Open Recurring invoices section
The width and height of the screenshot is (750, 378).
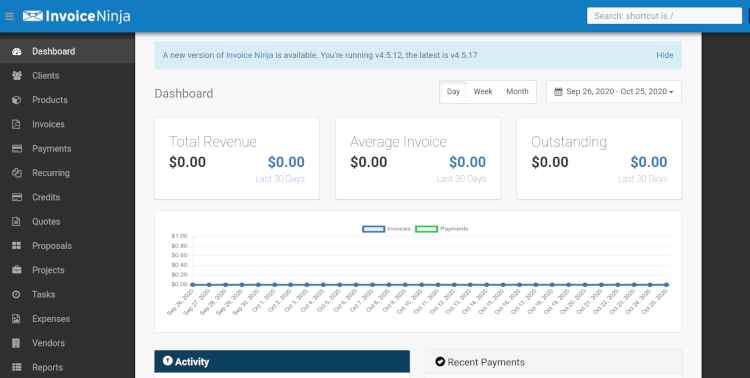67,173
